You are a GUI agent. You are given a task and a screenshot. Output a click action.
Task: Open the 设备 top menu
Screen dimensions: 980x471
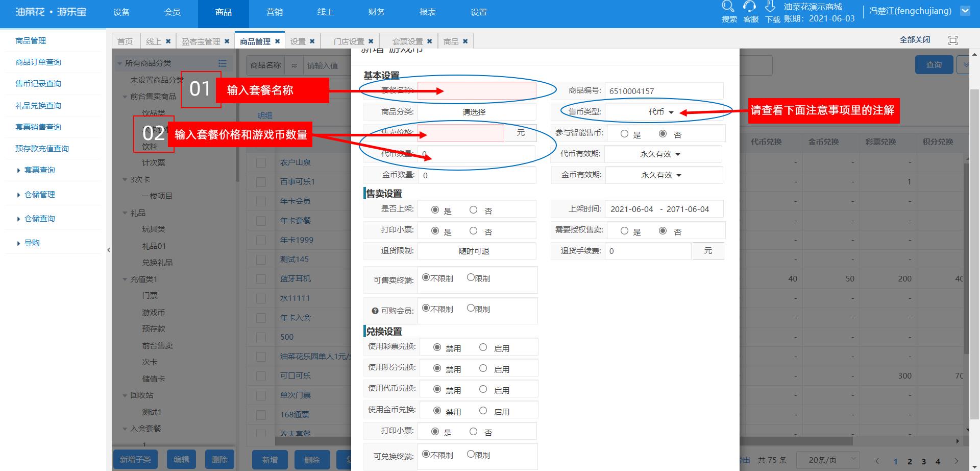pyautogui.click(x=121, y=12)
